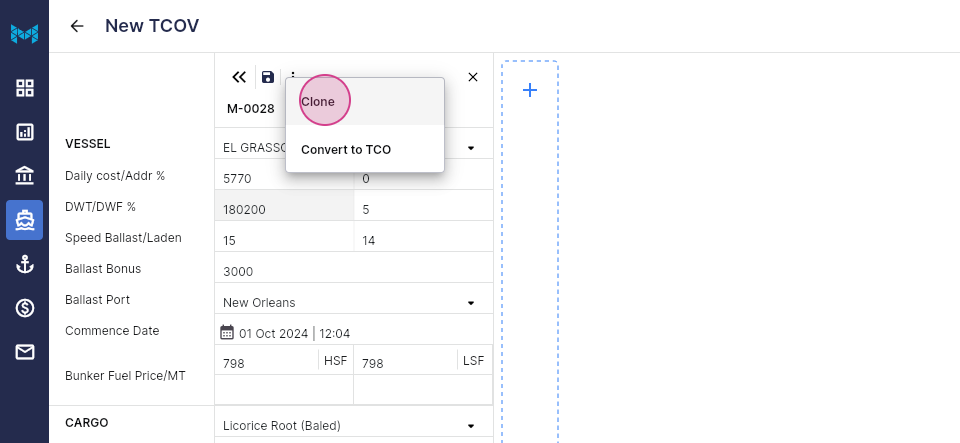Click the Ballast Bonus field showing 3000
This screenshot has height=443, width=960.
pyautogui.click(x=354, y=271)
